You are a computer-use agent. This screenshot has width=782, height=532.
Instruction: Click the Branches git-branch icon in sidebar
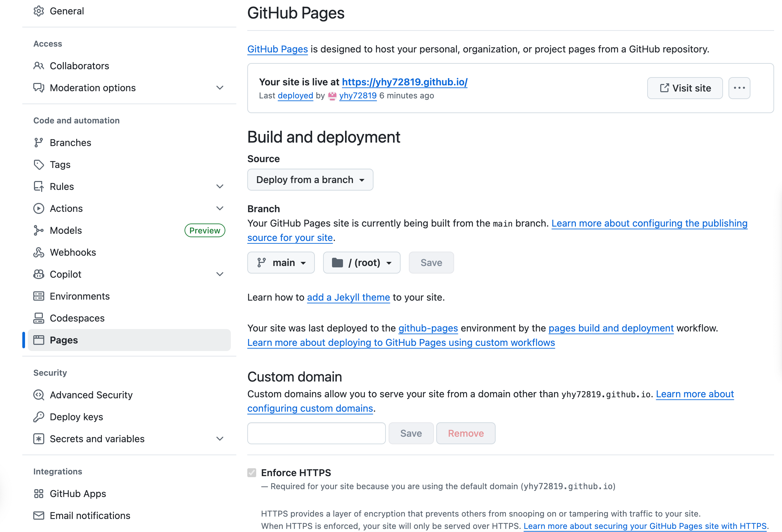click(39, 143)
